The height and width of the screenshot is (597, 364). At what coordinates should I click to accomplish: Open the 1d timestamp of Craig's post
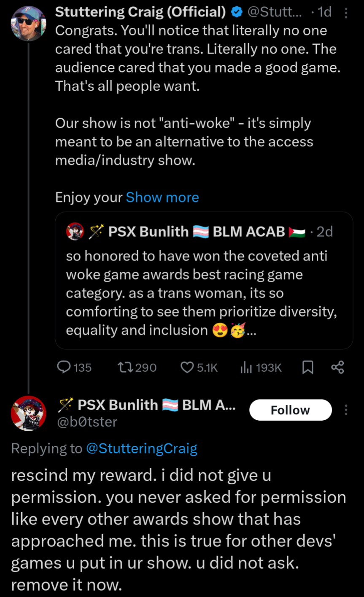tap(324, 12)
